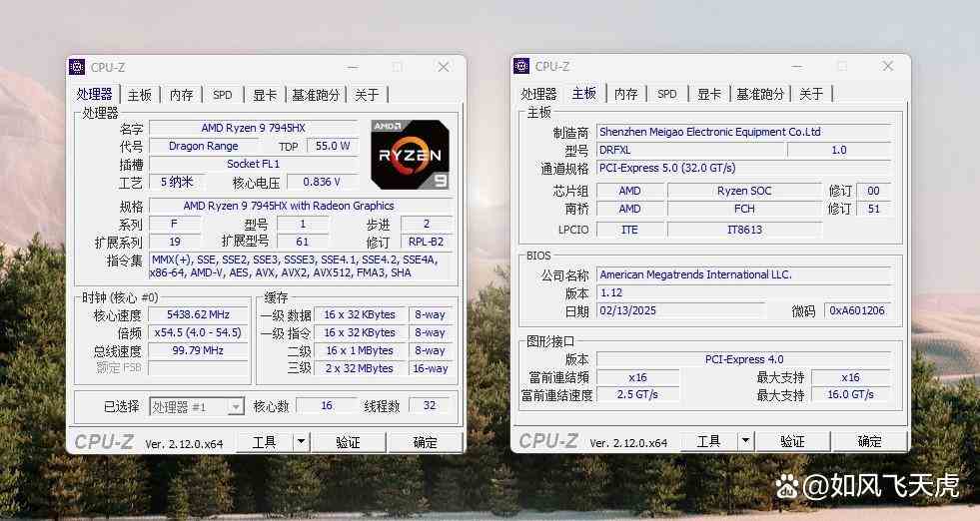Open the SPD tab in left CPU-Z window
Screen dimensions: 980x521
pyautogui.click(x=223, y=95)
